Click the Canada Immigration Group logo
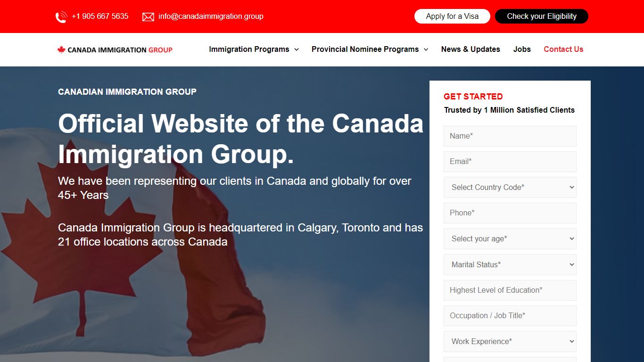 [x=115, y=49]
